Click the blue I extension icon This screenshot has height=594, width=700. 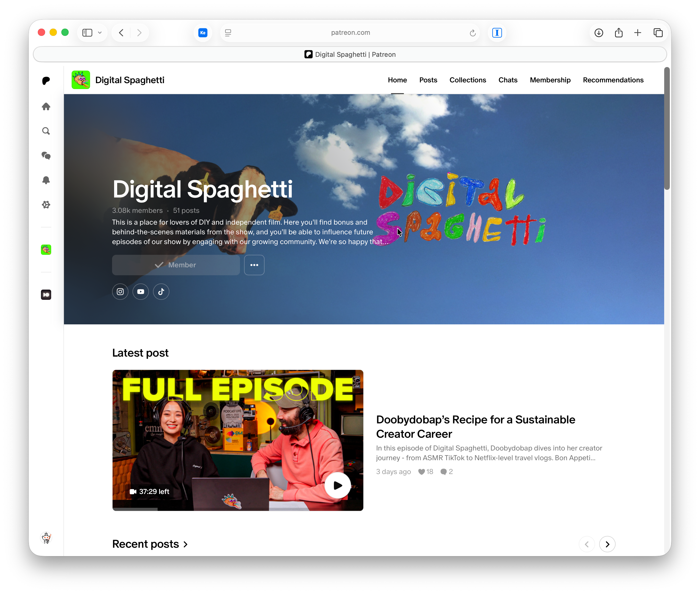click(497, 33)
